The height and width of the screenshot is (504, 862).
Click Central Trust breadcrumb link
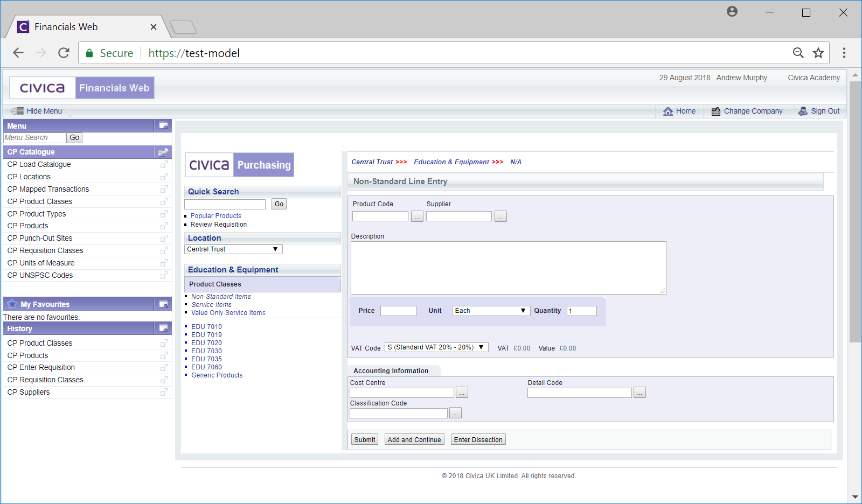click(x=372, y=162)
